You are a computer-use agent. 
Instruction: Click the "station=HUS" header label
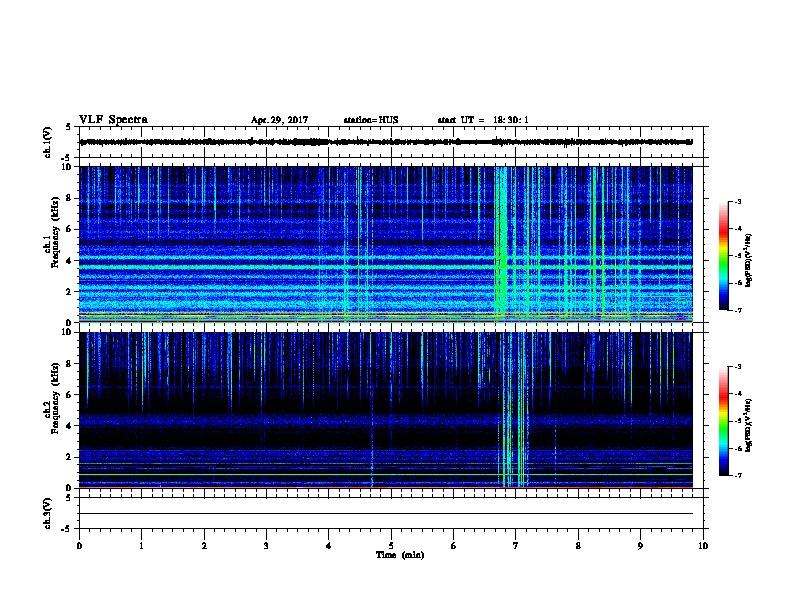(371, 120)
